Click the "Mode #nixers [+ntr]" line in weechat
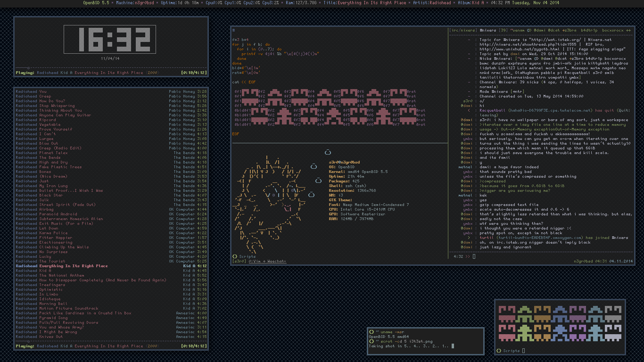The height and width of the screenshot is (362, 644). 502,91
